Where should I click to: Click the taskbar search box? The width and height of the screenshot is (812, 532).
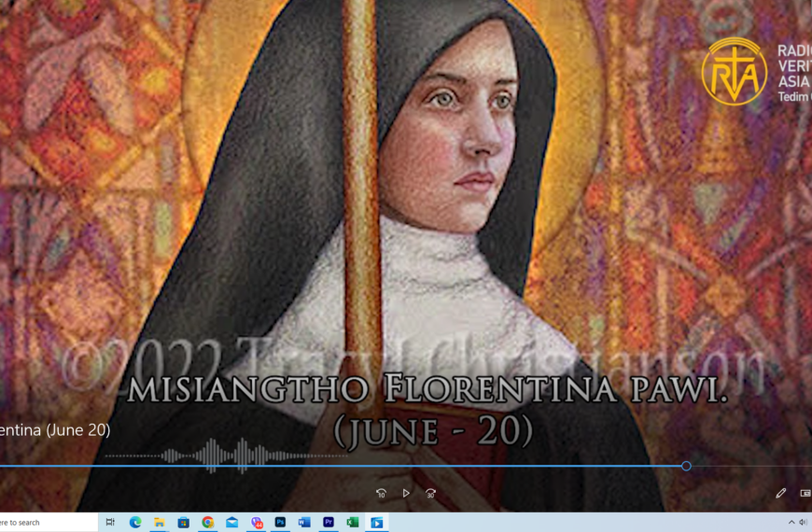click(x=49, y=523)
